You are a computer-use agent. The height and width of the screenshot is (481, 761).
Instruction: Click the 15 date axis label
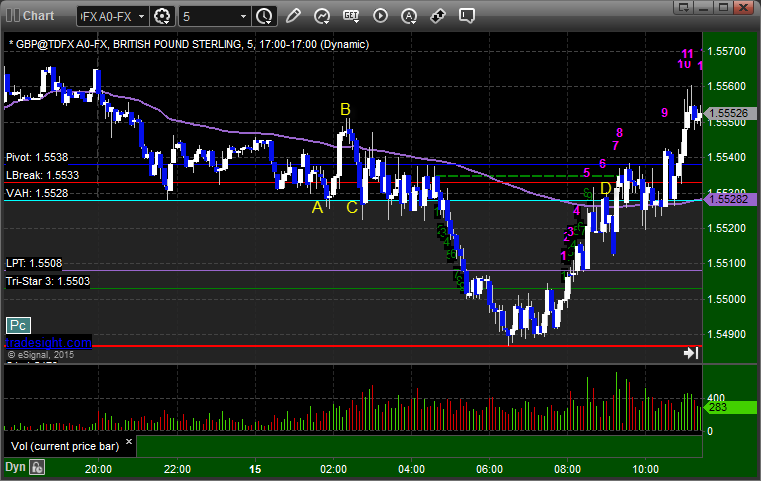point(255,469)
